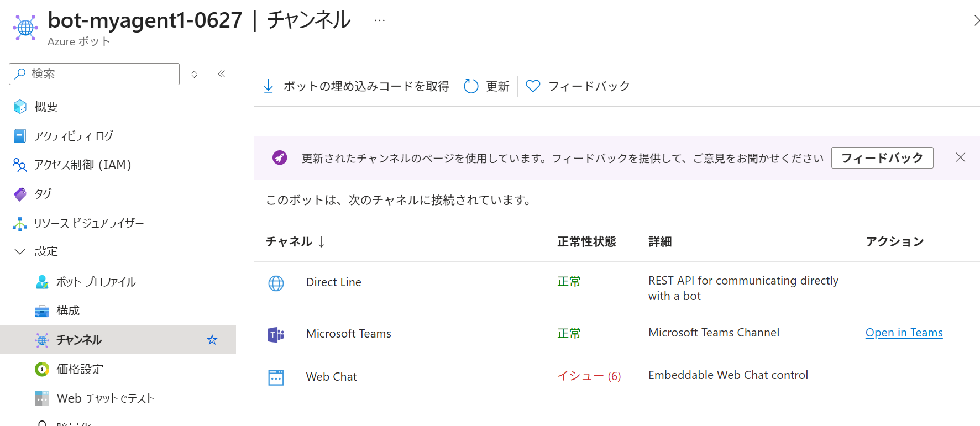Click the 正常性状態 column header

[x=586, y=241]
